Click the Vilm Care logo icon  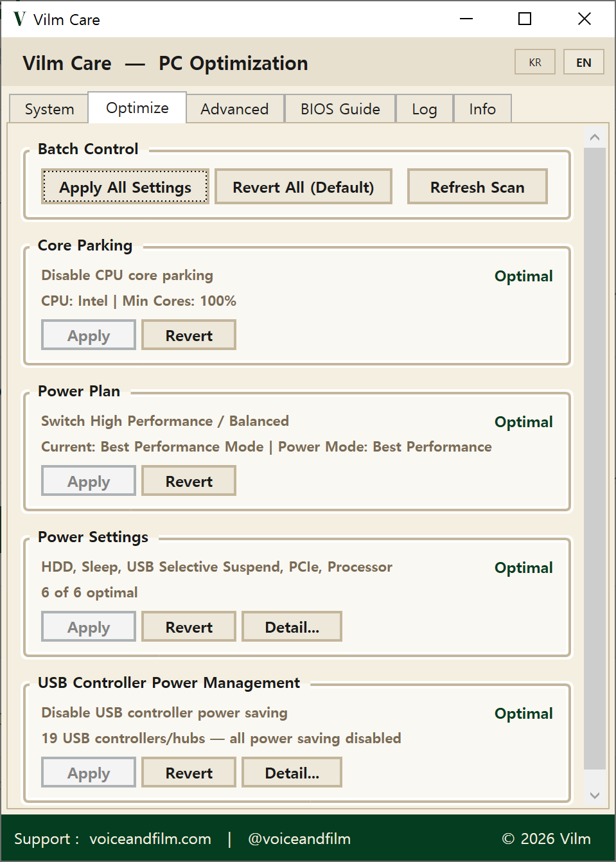click(19, 19)
